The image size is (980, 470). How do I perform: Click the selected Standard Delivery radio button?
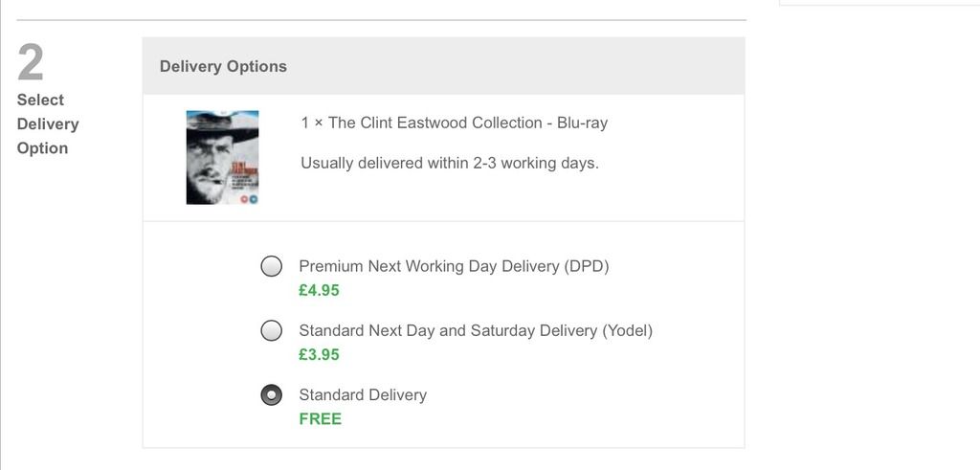[272, 394]
